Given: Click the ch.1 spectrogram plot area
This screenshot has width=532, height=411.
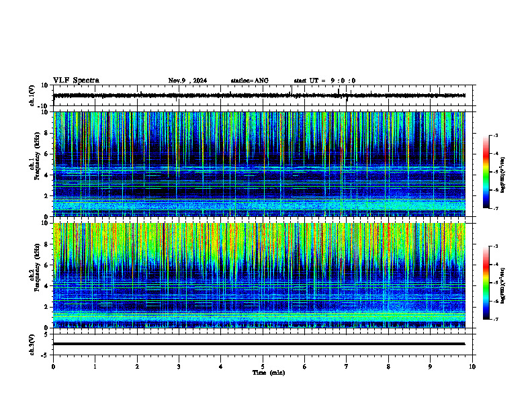Looking at the screenshot, I should (259, 164).
